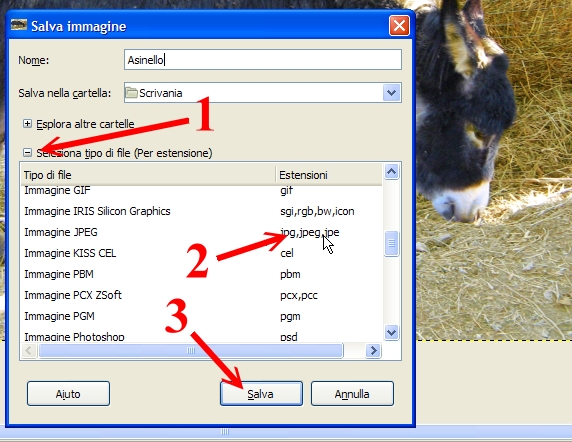Click the file list scroll down arrow

click(391, 332)
